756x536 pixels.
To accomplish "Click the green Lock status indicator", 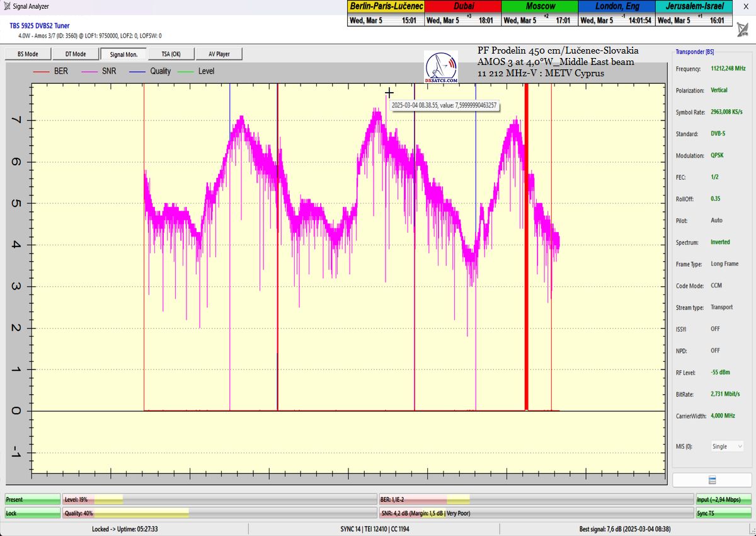I will coord(33,513).
